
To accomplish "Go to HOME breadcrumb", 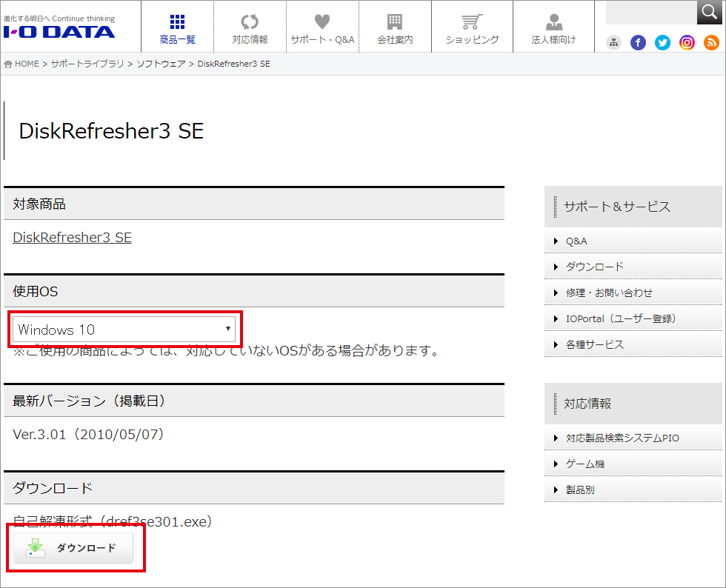I will 27,64.
